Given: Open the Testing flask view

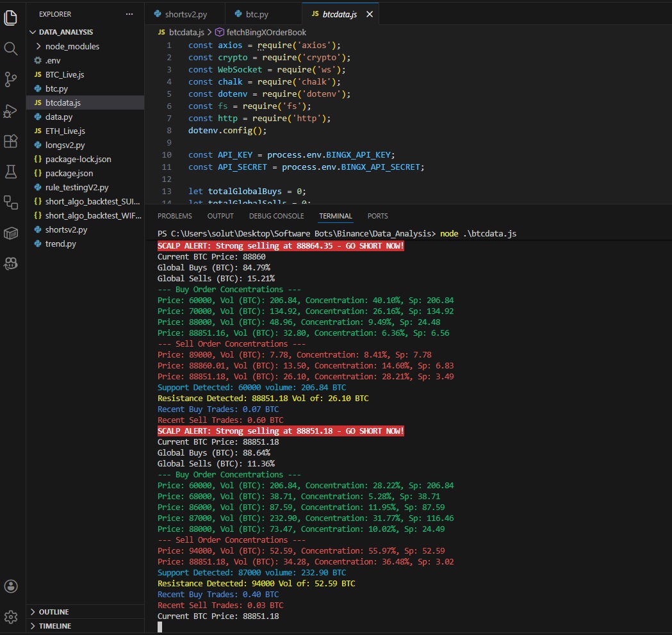Looking at the screenshot, I should point(11,171).
